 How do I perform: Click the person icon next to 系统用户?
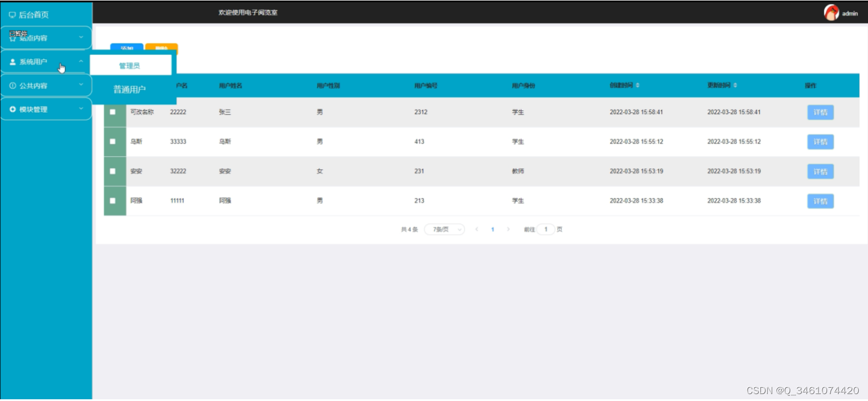pyautogui.click(x=13, y=62)
